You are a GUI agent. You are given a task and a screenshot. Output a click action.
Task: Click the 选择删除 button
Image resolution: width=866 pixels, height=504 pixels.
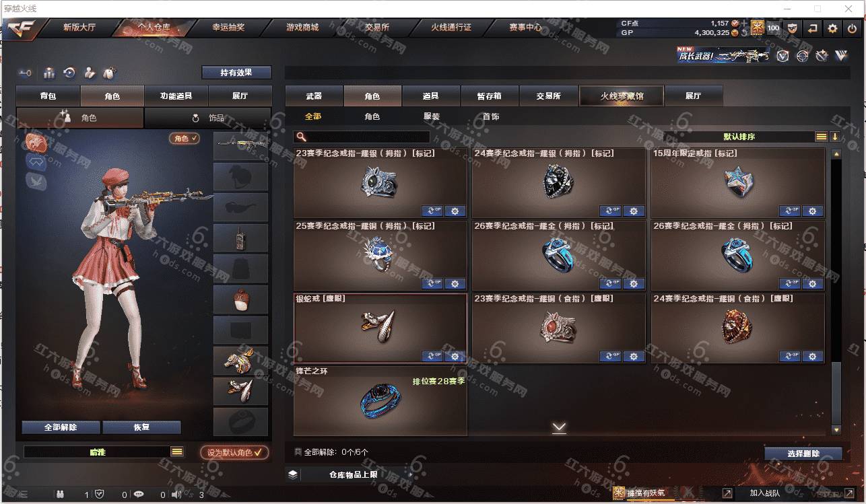(x=803, y=454)
